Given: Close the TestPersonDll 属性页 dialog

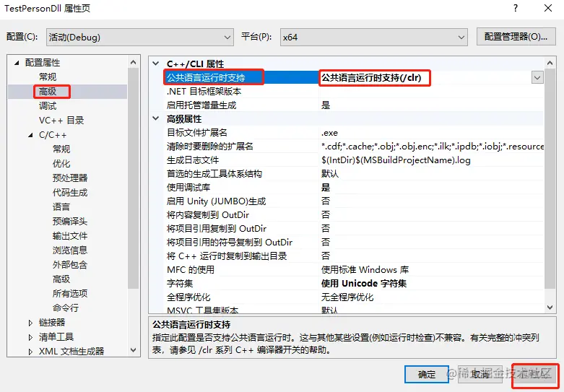Looking at the screenshot, I should coord(548,8).
